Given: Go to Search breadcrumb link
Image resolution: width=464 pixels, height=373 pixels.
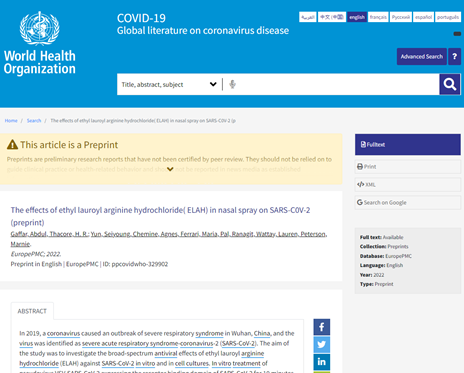Looking at the screenshot, I should pyautogui.click(x=34, y=121).
